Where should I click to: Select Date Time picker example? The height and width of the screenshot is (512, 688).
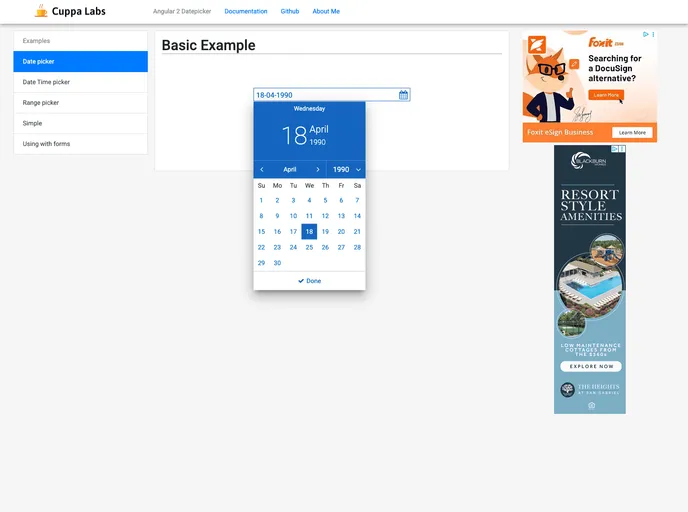pyautogui.click(x=81, y=82)
